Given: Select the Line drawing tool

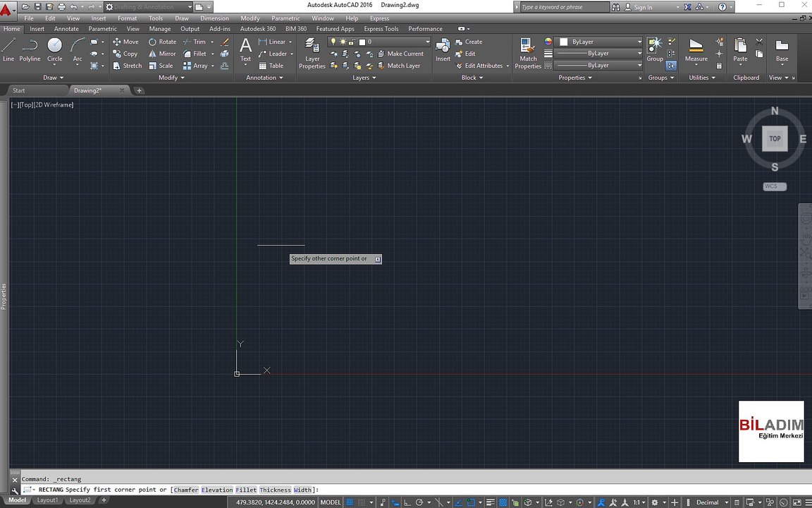Looking at the screenshot, I should tap(8, 50).
